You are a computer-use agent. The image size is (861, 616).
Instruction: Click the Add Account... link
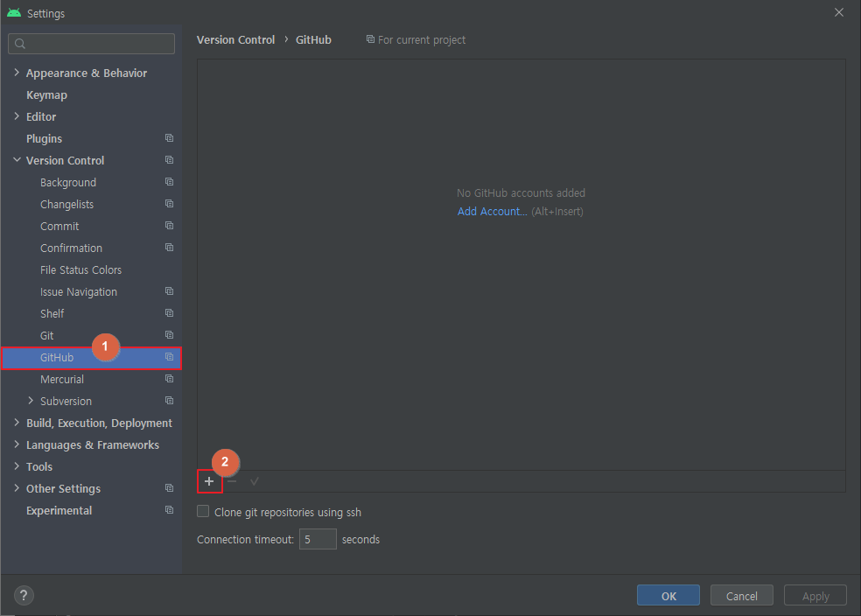[x=492, y=212]
